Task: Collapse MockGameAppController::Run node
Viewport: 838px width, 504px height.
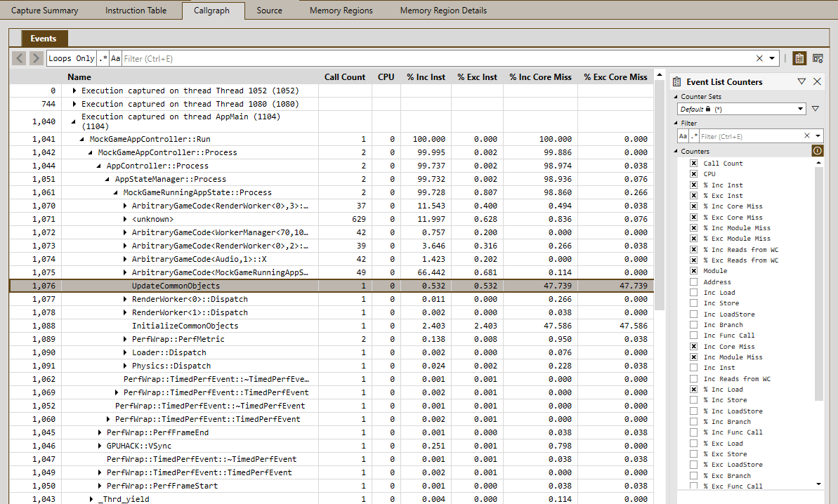Action: coord(81,140)
